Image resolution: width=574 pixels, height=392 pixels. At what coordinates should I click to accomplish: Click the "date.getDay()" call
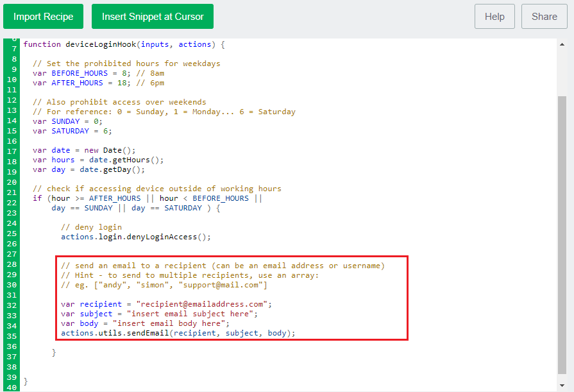[112, 169]
